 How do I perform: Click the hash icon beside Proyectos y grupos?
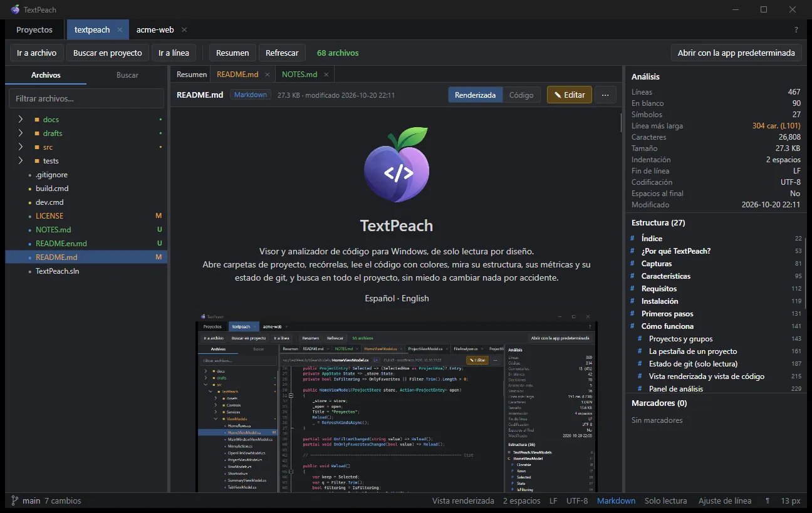click(640, 339)
